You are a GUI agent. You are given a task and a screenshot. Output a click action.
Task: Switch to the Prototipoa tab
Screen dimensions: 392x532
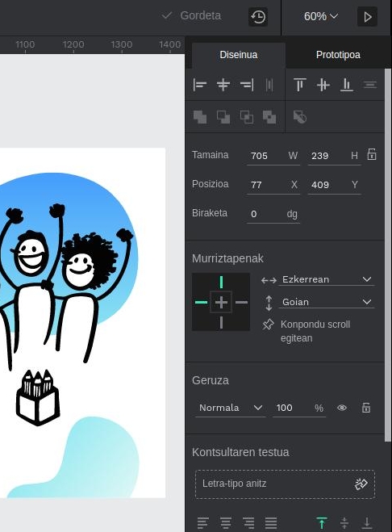(x=338, y=55)
